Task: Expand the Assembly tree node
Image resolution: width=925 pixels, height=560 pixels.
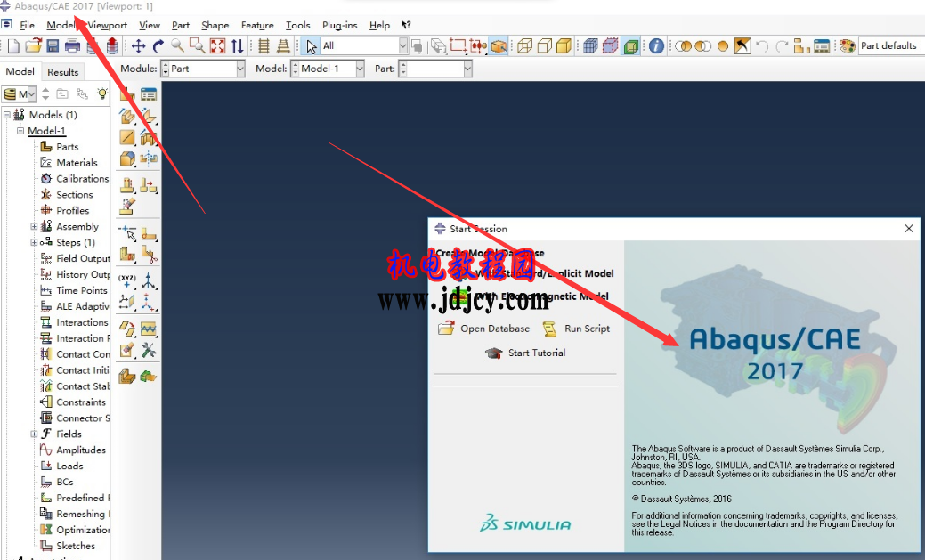Action: click(x=34, y=227)
